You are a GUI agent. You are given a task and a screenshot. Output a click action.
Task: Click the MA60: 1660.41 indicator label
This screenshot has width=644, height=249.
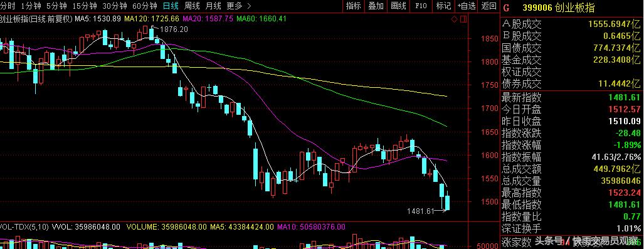(261, 19)
